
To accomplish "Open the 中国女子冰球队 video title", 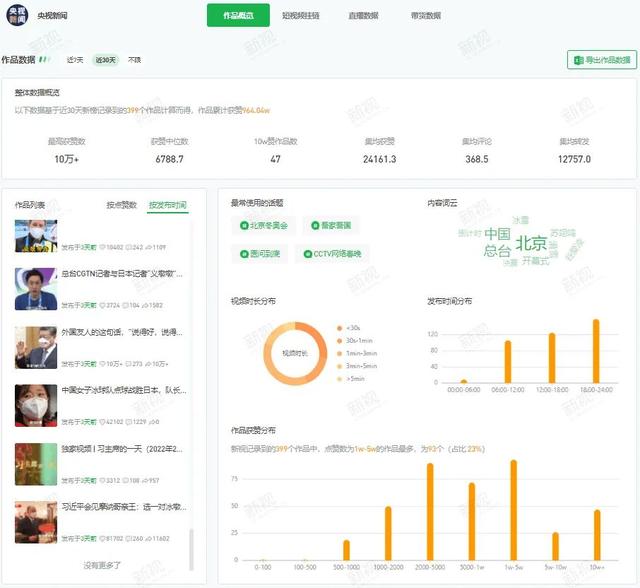I will coord(120,390).
